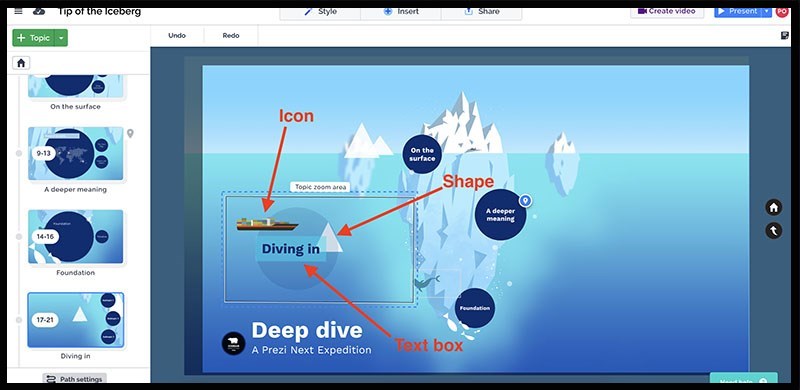Select the Foundation topic thumbnail
800x390 pixels.
(x=76, y=237)
